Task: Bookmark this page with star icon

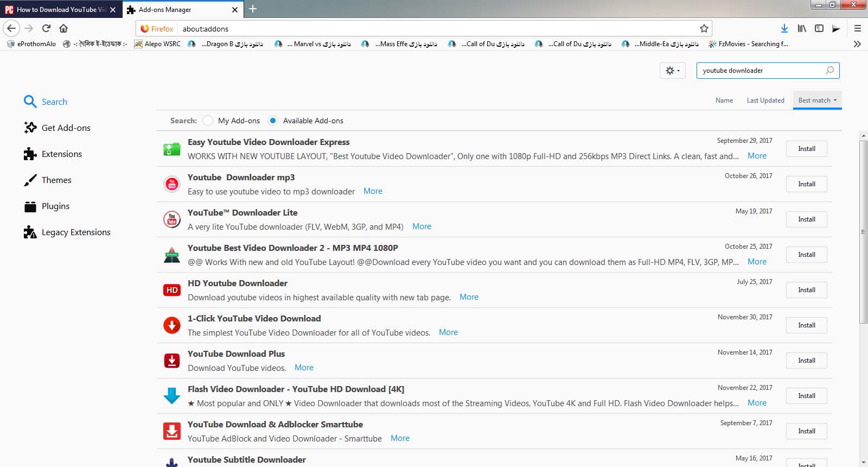Action: coord(704,29)
